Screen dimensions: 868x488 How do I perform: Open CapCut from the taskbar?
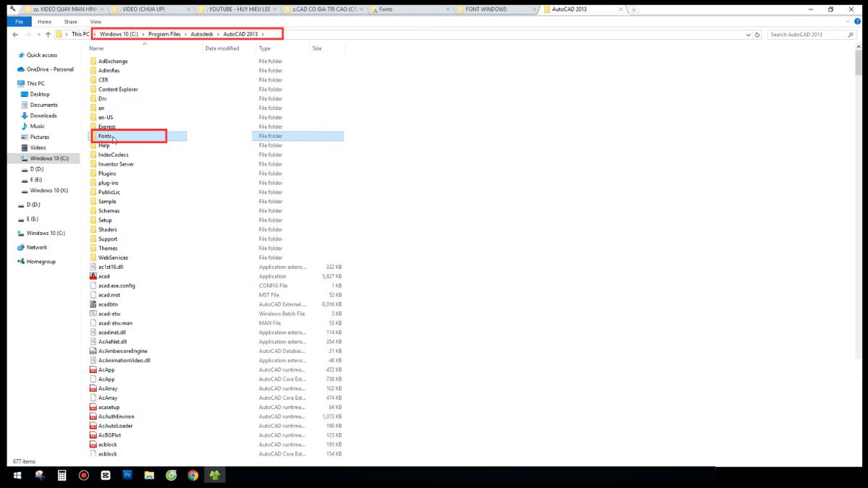tap(106, 475)
